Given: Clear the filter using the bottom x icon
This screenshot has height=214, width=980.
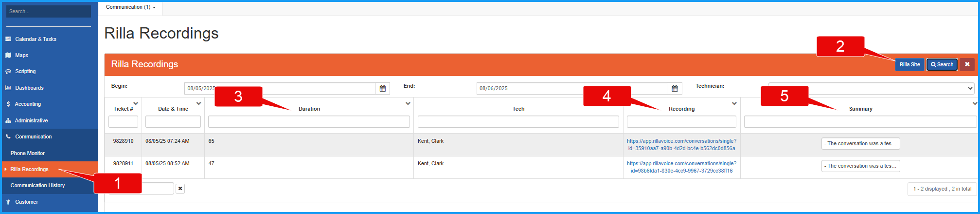Looking at the screenshot, I should point(180,189).
